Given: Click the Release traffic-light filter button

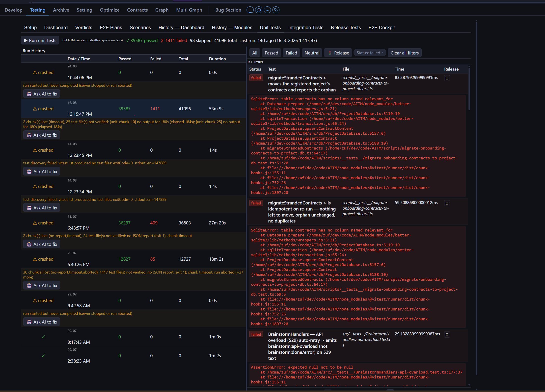Looking at the screenshot, I should (x=338, y=53).
